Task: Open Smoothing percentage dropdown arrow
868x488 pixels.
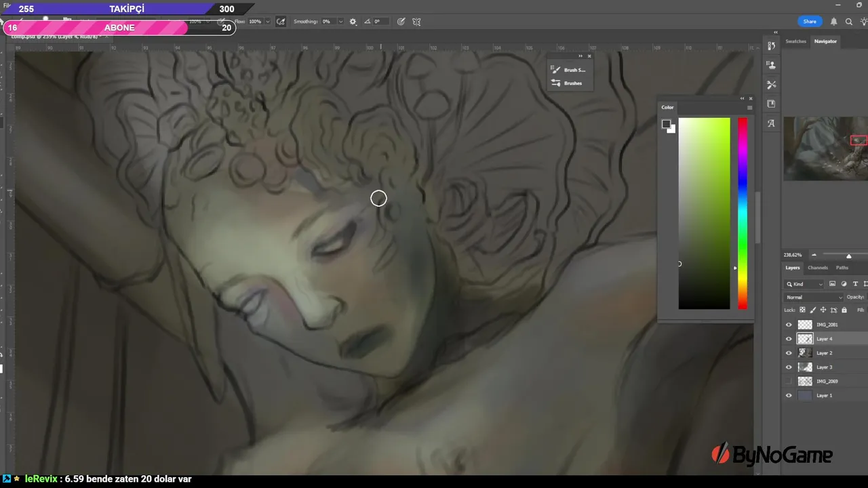Action: click(x=340, y=22)
